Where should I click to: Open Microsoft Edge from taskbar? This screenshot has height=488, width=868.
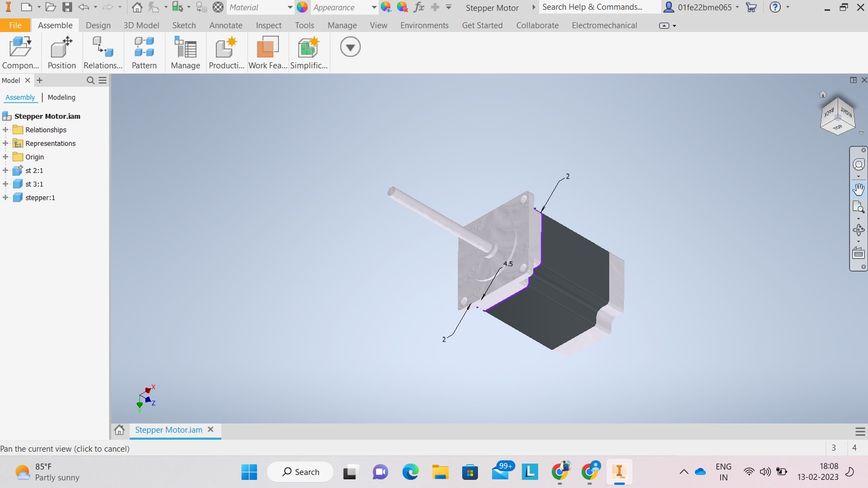[x=411, y=472]
